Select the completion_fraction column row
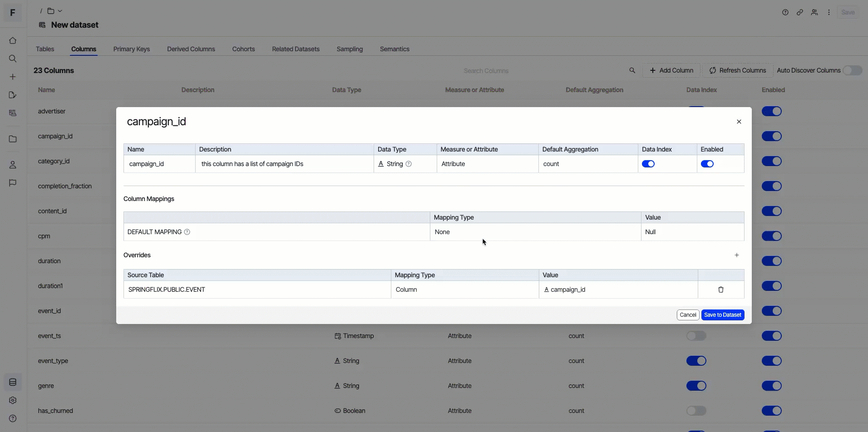 (x=65, y=186)
